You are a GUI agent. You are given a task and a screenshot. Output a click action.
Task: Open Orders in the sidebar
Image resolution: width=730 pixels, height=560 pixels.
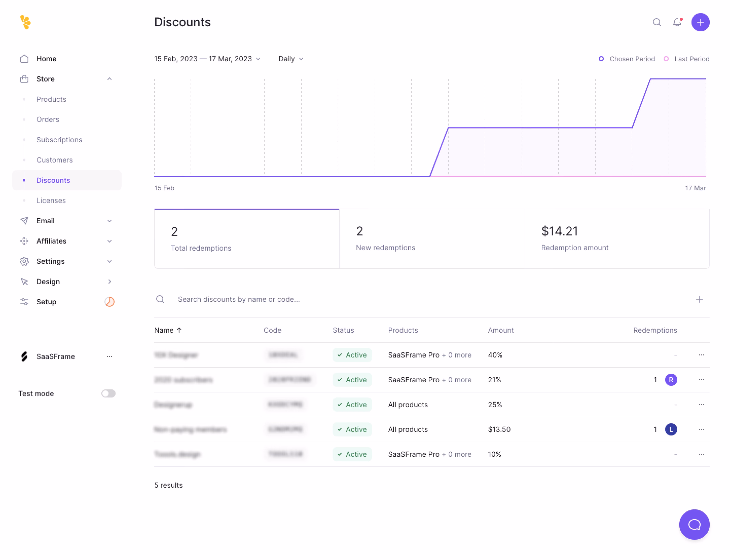click(x=48, y=120)
